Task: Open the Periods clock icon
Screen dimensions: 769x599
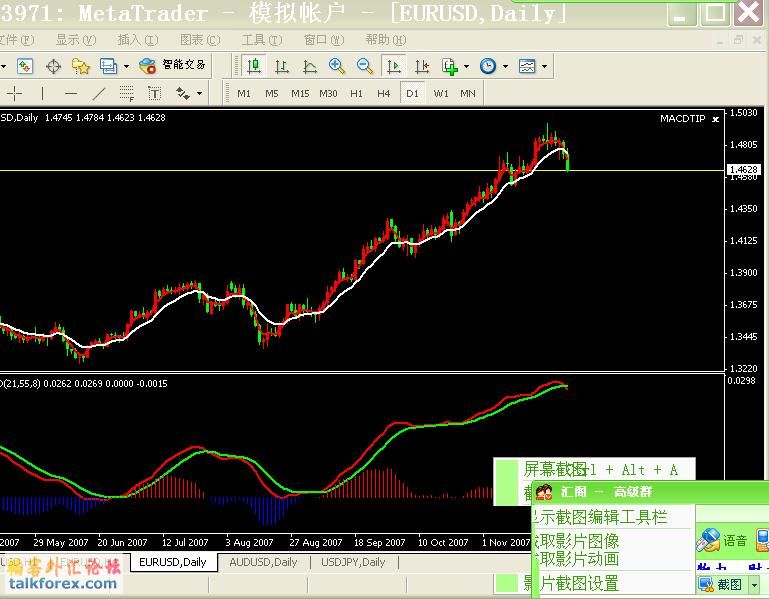Action: tap(488, 66)
